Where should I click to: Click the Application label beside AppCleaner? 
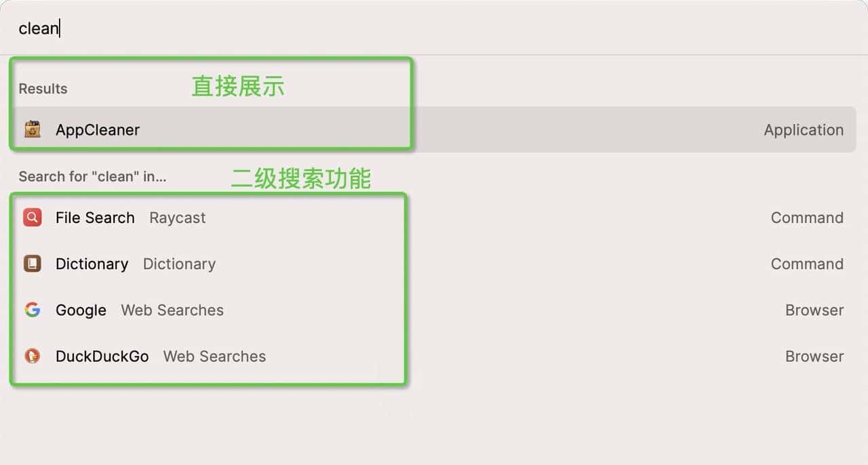click(804, 129)
